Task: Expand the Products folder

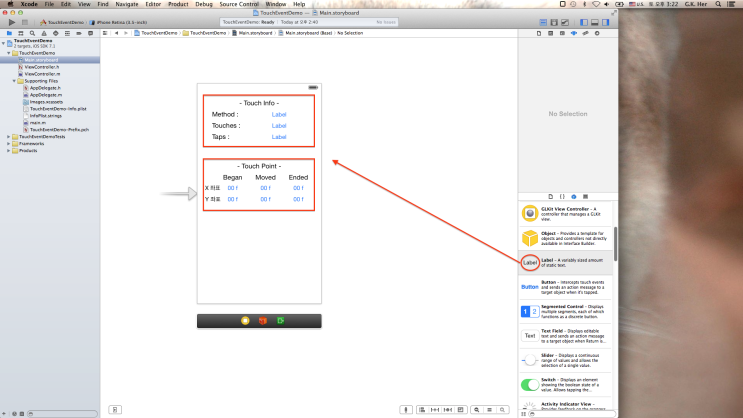Action: [9, 151]
